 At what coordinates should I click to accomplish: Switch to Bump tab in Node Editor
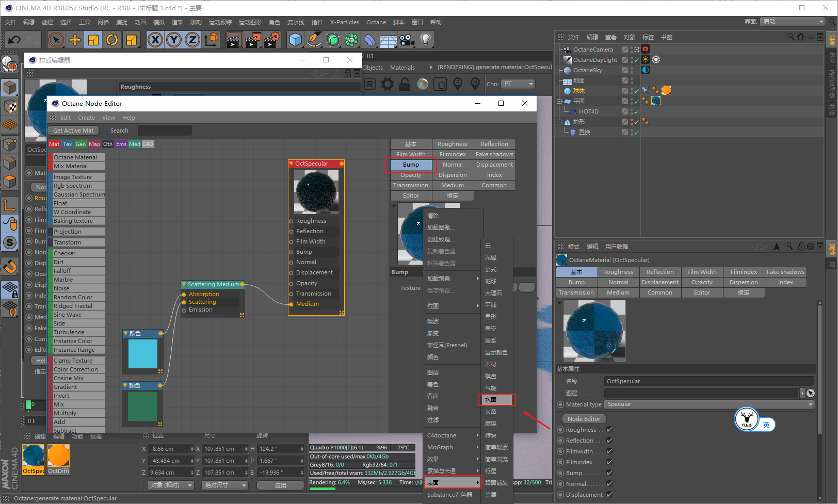pos(411,165)
